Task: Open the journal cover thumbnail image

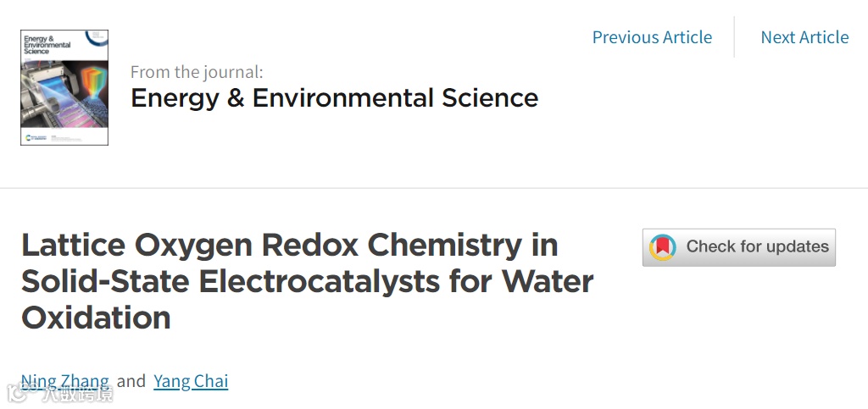Action: (64, 88)
